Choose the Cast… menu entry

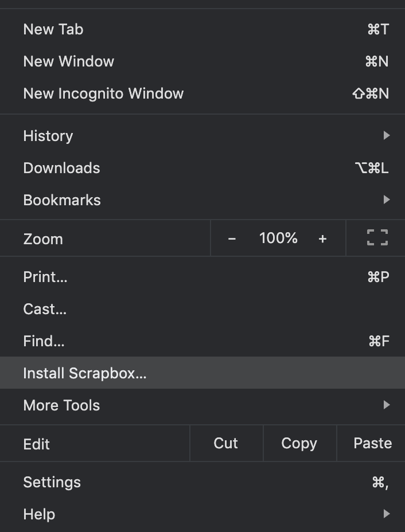point(45,309)
